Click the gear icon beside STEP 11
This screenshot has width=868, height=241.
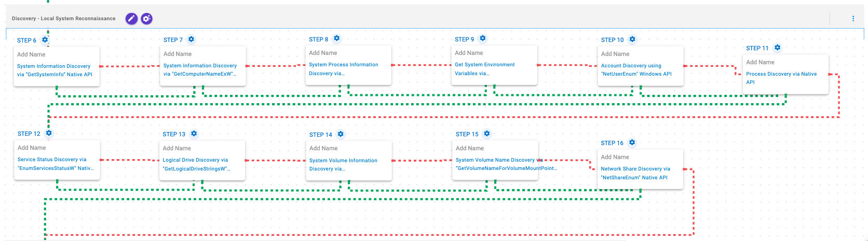777,48
